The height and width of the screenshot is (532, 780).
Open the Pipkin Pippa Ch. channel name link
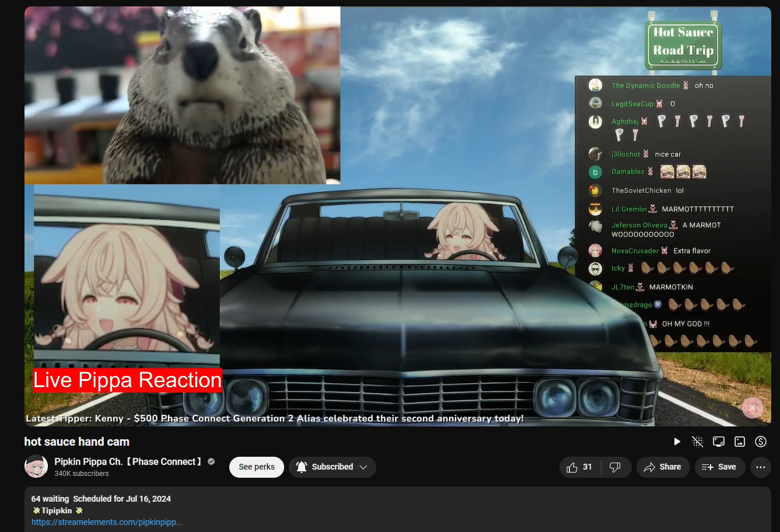pyautogui.click(x=128, y=461)
